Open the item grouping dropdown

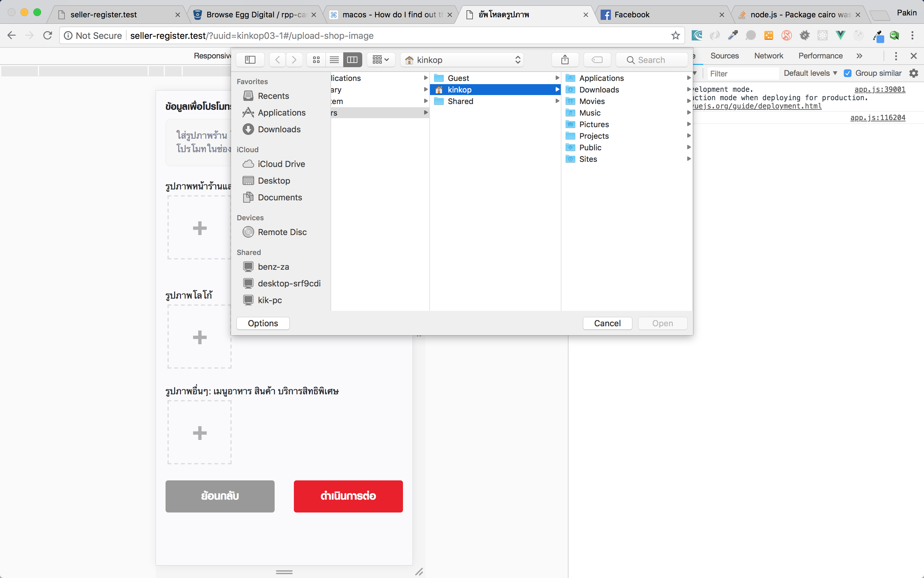click(381, 60)
